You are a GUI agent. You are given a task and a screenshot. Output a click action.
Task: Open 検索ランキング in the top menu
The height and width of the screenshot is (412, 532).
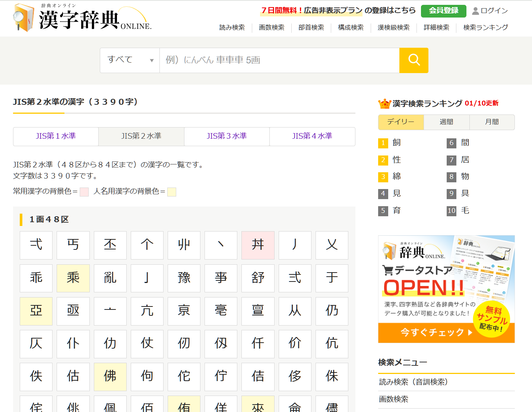click(485, 28)
